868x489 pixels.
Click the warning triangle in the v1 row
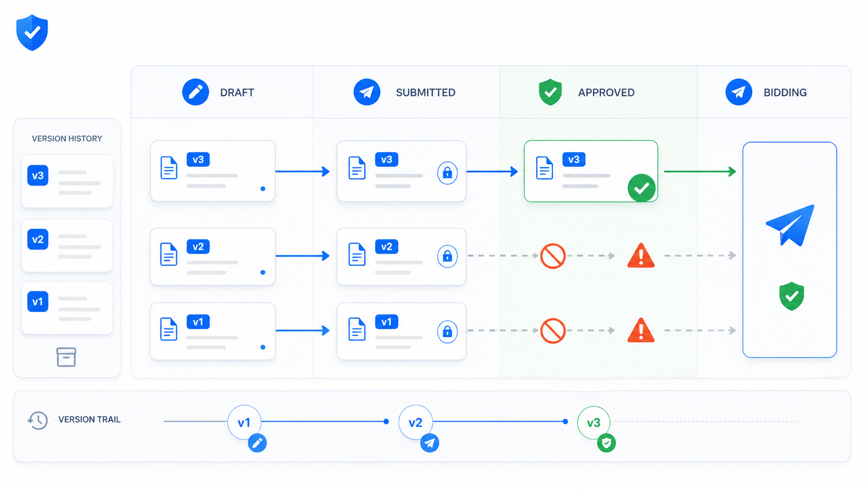pyautogui.click(x=641, y=331)
